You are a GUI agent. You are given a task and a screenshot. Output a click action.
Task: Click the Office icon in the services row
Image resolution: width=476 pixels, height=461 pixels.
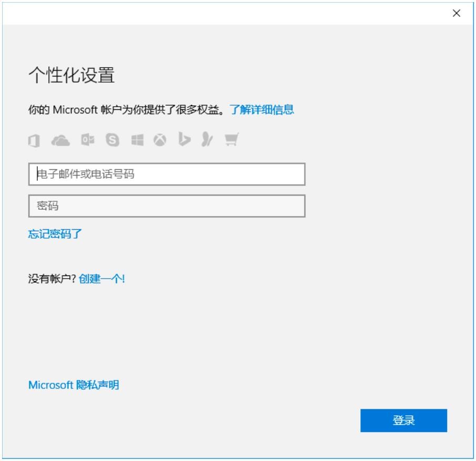click(x=34, y=141)
